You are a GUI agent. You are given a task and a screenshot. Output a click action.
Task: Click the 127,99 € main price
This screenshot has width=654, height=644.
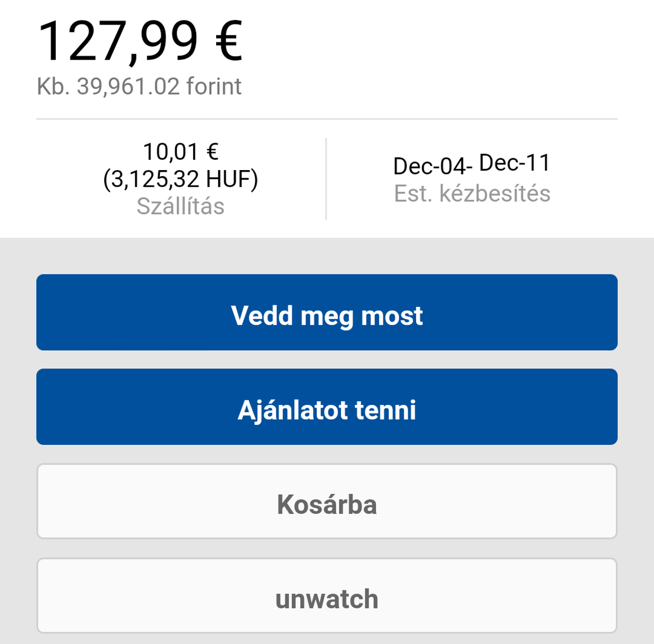139,41
